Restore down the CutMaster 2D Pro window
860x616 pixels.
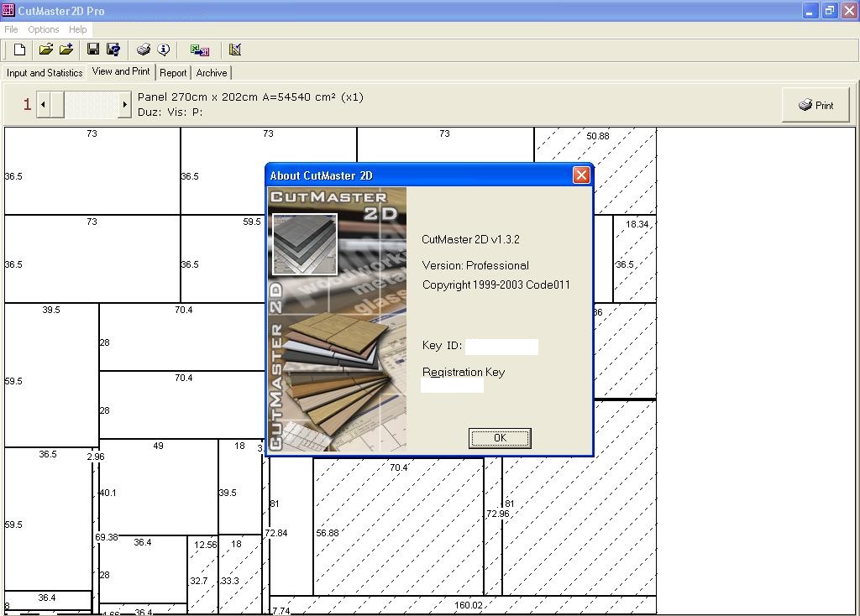tap(829, 10)
